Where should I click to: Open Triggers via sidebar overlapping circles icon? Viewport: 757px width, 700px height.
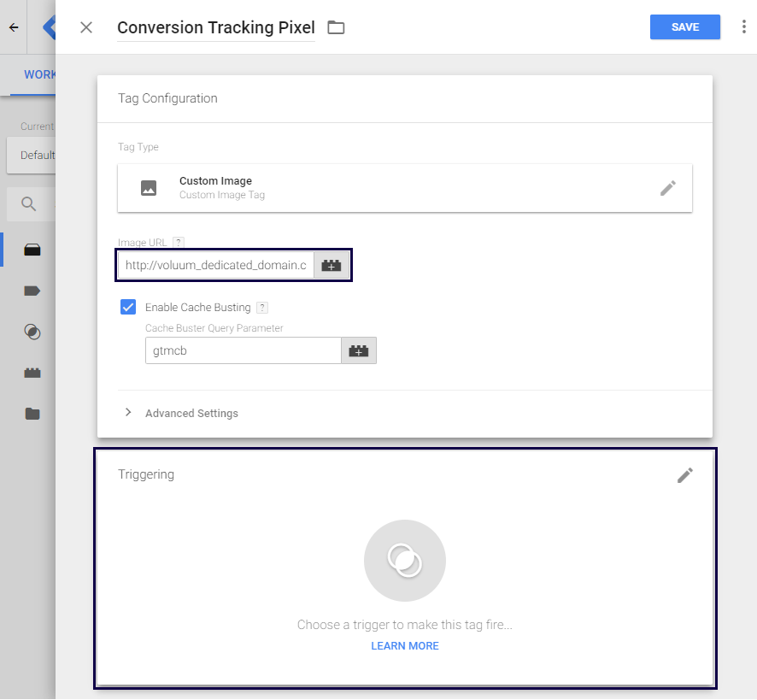(32, 332)
